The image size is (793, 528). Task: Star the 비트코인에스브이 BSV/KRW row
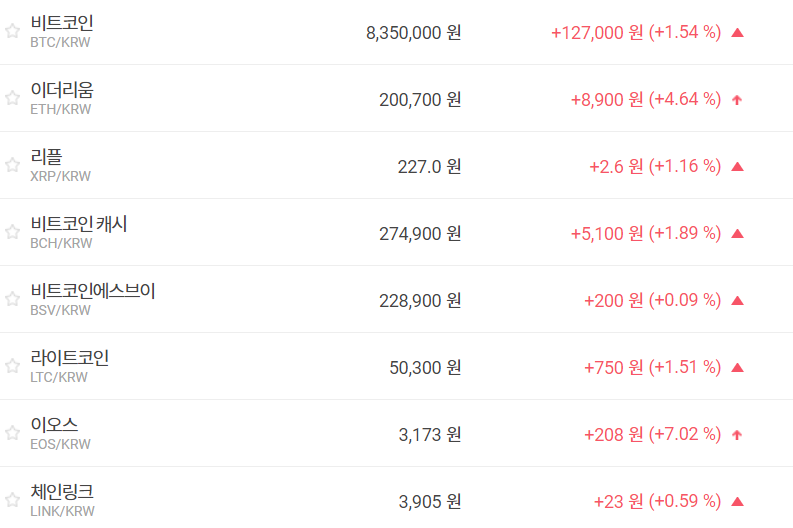click(x=12, y=299)
